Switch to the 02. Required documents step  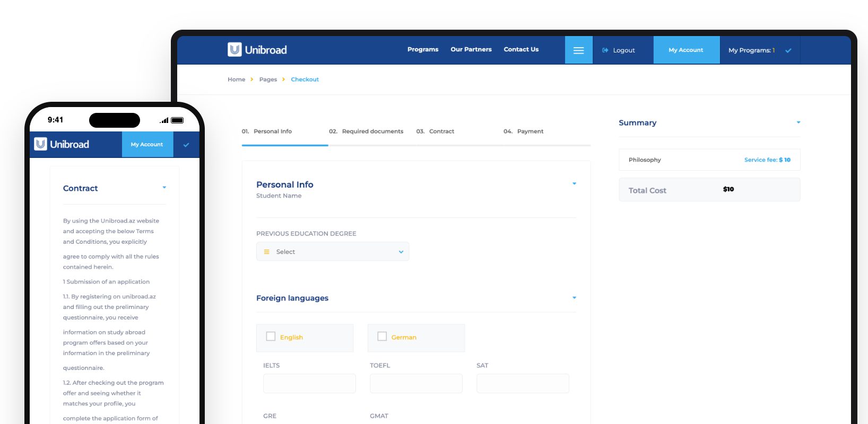coord(366,131)
